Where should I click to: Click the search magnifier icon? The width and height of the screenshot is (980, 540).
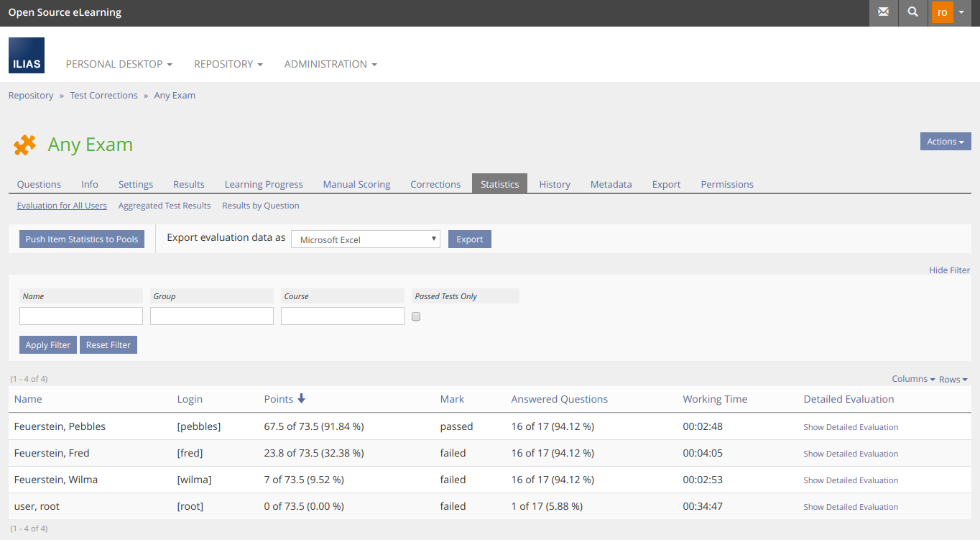click(x=912, y=12)
